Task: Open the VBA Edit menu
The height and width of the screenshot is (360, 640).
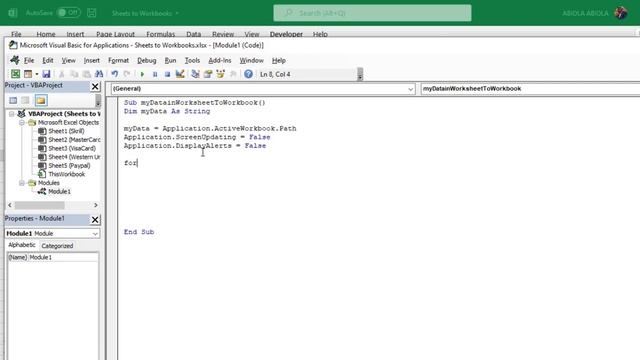Action: 48,60
